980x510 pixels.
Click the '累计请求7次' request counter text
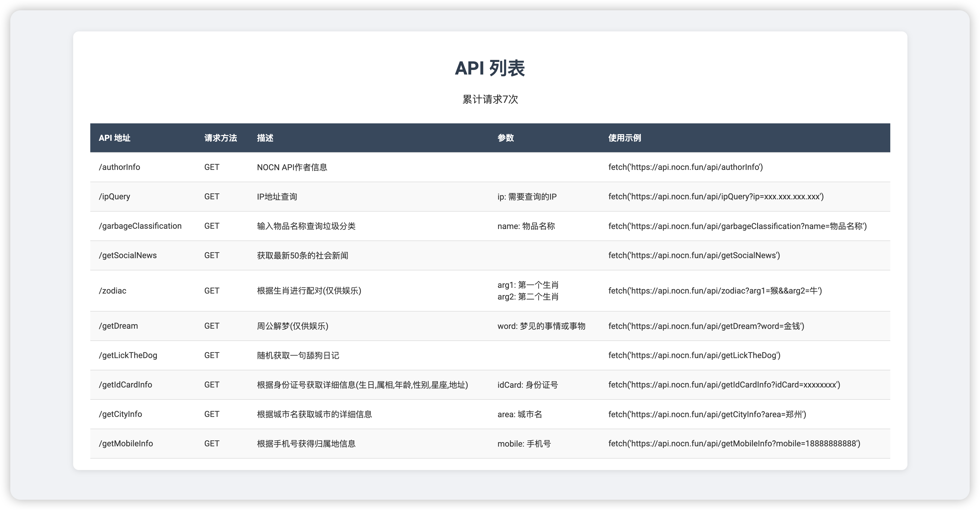[490, 99]
